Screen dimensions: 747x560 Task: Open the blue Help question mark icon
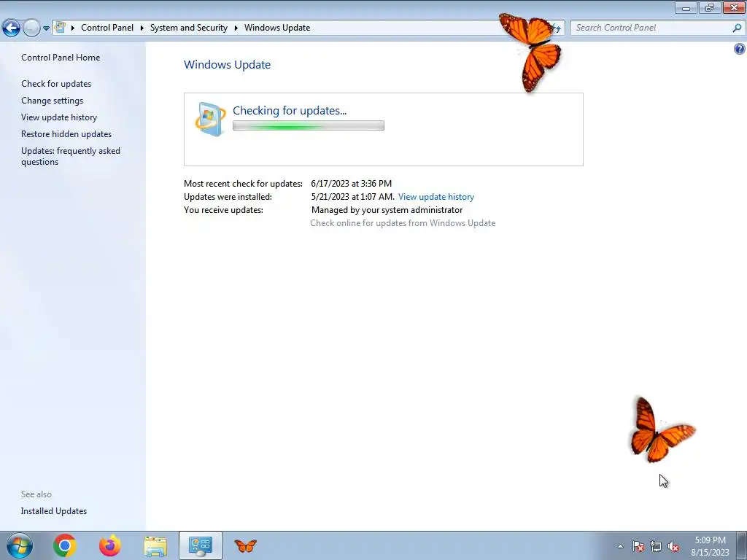click(740, 49)
